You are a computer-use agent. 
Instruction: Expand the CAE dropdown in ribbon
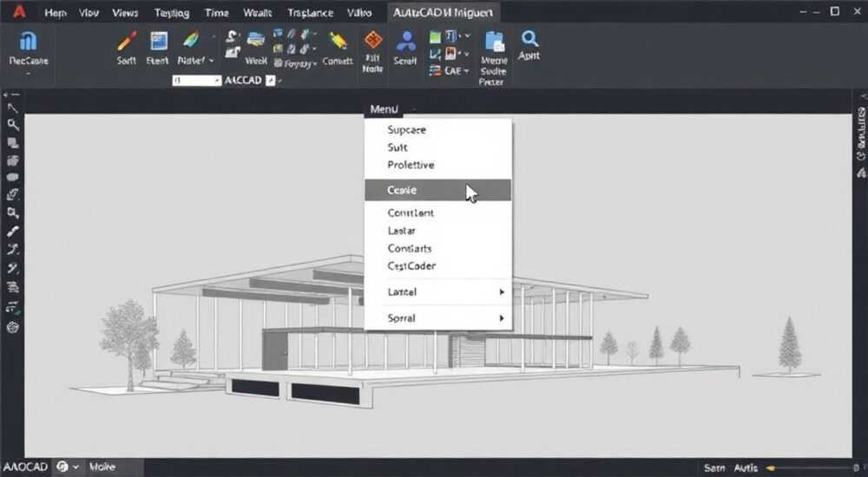[x=466, y=71]
